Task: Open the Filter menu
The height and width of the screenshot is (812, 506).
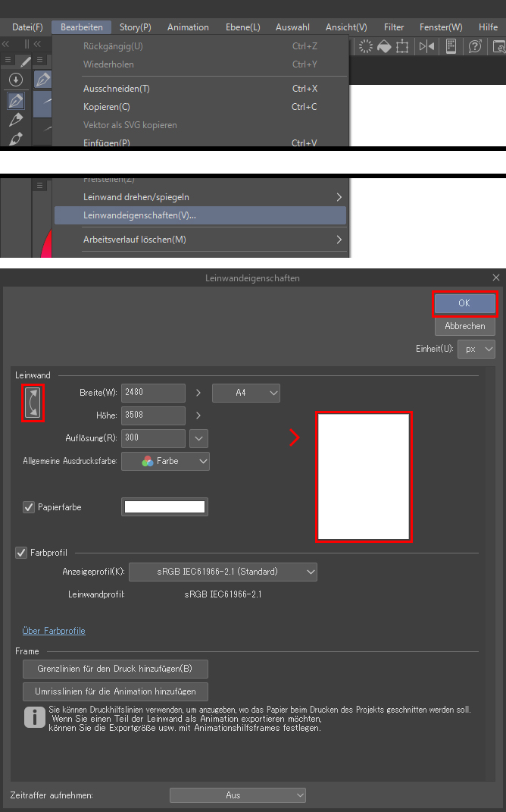Action: (394, 27)
